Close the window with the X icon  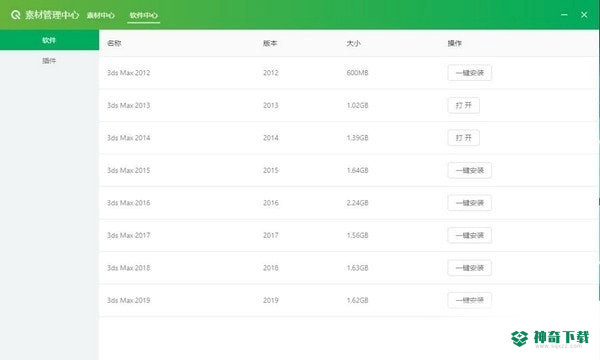click(x=584, y=15)
